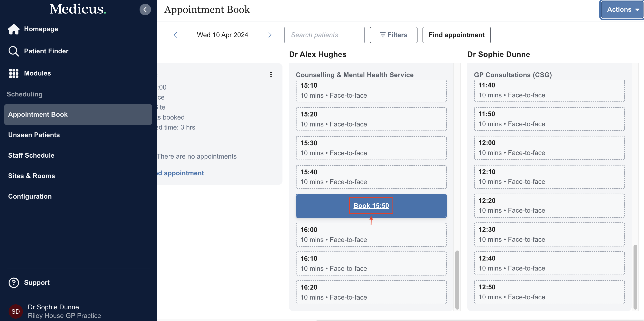
Task: Click the SD user avatar
Action: [15, 311]
